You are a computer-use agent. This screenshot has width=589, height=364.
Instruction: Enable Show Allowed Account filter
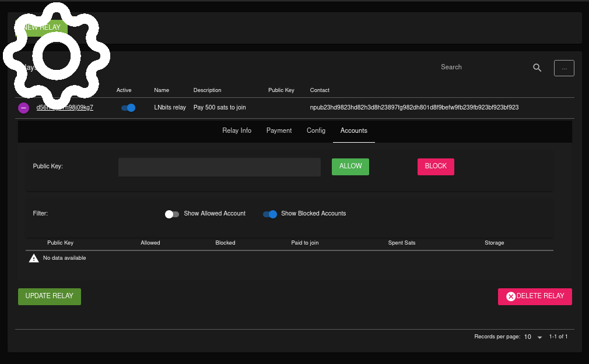click(172, 214)
